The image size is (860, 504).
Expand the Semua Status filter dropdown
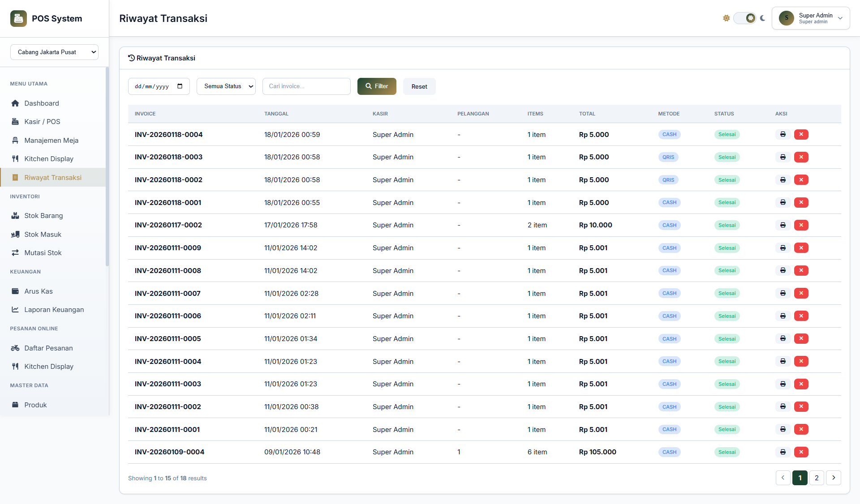click(226, 86)
